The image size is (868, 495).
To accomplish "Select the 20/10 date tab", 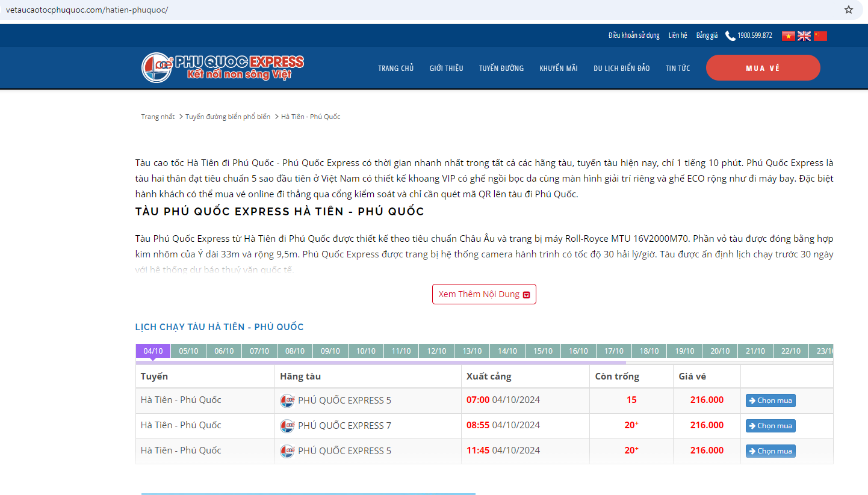I will (x=721, y=351).
